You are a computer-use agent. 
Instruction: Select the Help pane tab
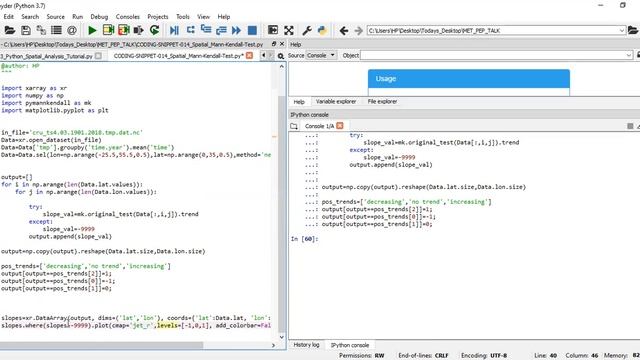pyautogui.click(x=299, y=102)
